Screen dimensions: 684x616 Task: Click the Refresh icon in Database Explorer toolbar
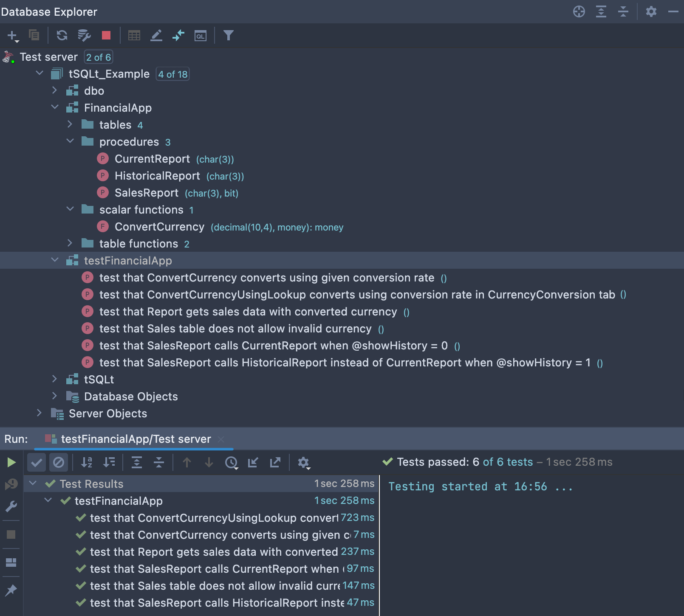[x=62, y=35]
